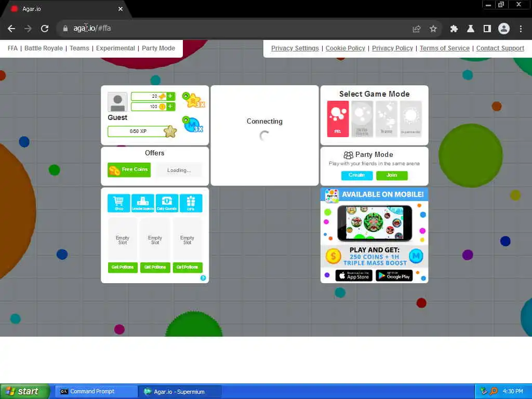
Task: Click the Free Coins offer button
Action: 129,170
